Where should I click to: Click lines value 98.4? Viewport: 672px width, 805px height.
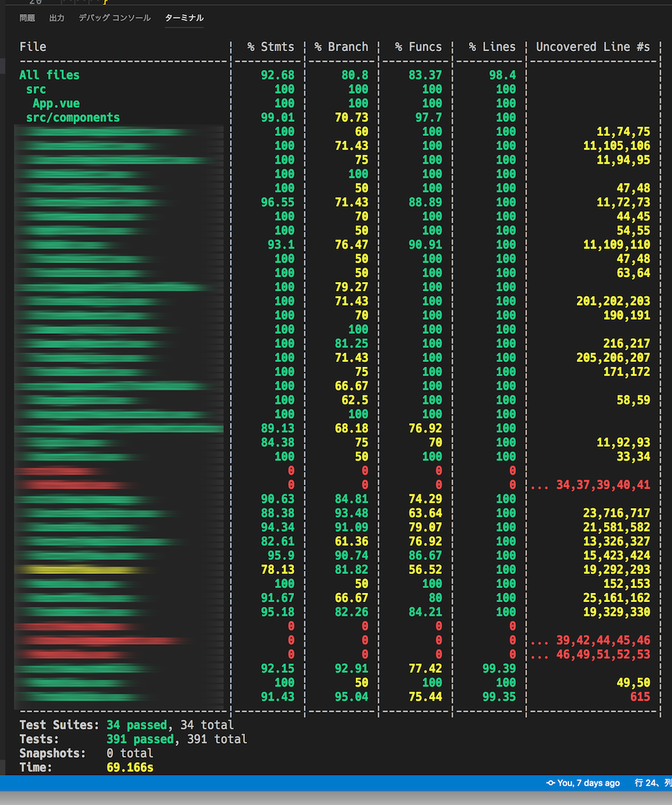tap(503, 75)
